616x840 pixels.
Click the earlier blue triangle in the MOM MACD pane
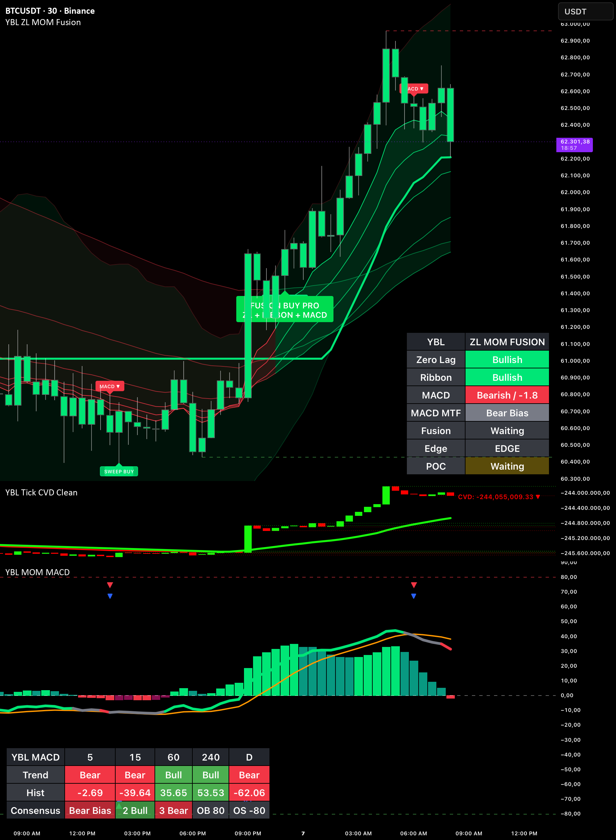coord(110,596)
